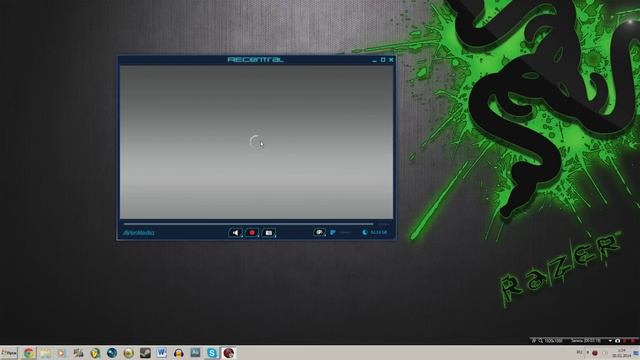Click the system tray clock

coord(622,353)
